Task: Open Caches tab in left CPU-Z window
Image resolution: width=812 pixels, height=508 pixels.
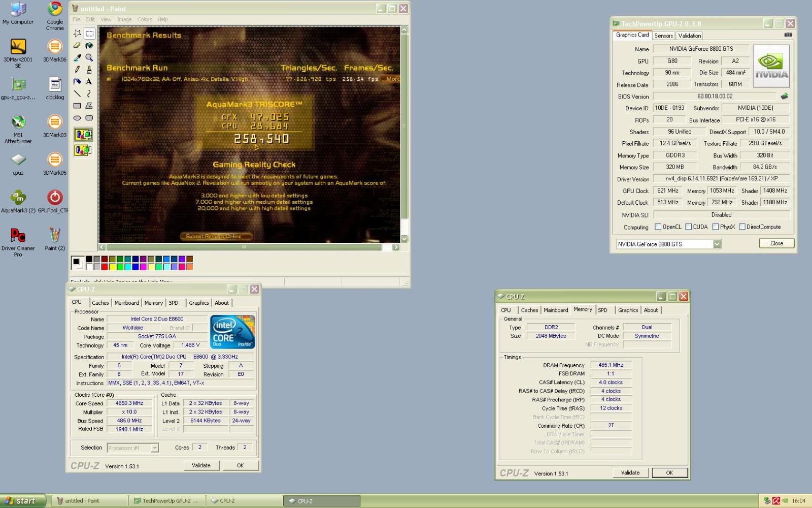Action: click(100, 303)
